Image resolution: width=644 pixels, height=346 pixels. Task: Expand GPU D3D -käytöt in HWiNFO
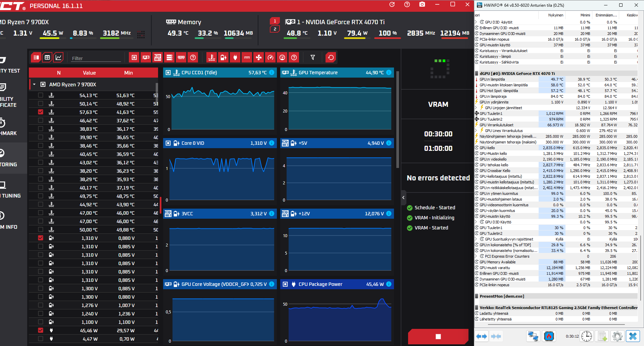pos(476,22)
